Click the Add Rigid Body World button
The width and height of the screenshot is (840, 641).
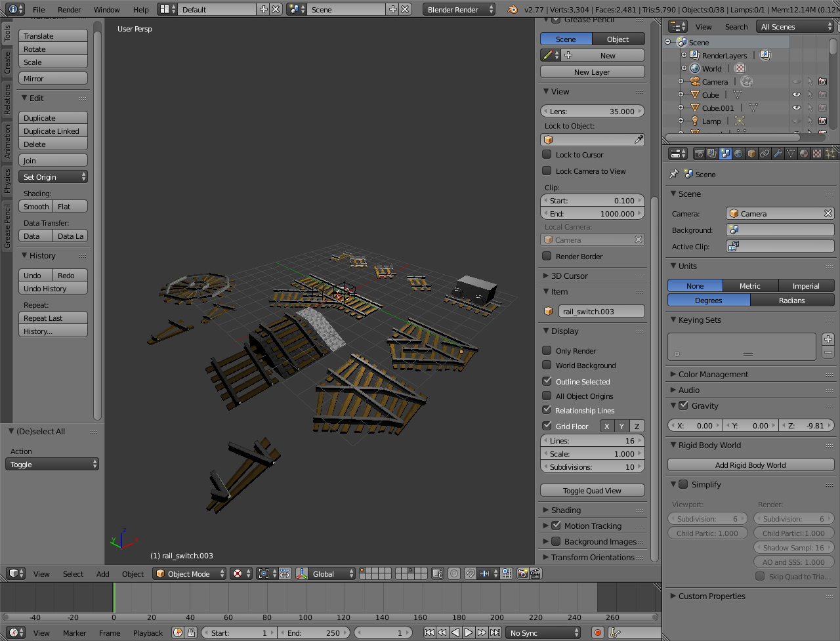(750, 465)
